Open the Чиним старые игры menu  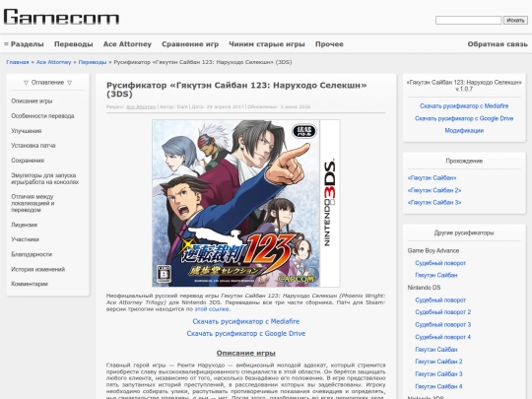click(267, 44)
